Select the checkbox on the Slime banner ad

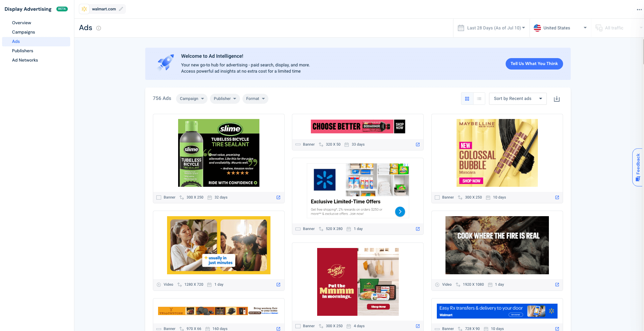pos(159,197)
